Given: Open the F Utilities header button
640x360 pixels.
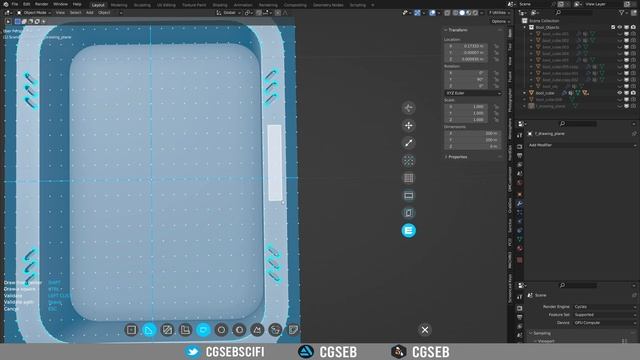Looking at the screenshot, I should [499, 13].
